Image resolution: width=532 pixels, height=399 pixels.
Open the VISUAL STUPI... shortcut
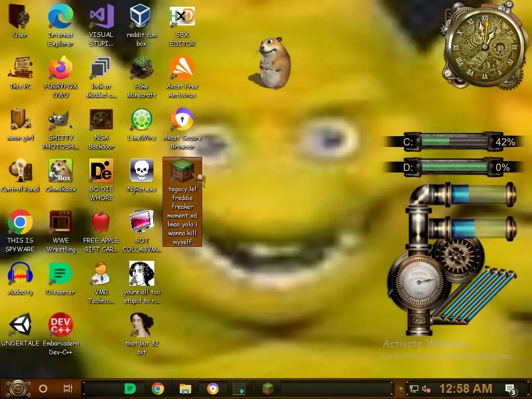[x=101, y=25]
